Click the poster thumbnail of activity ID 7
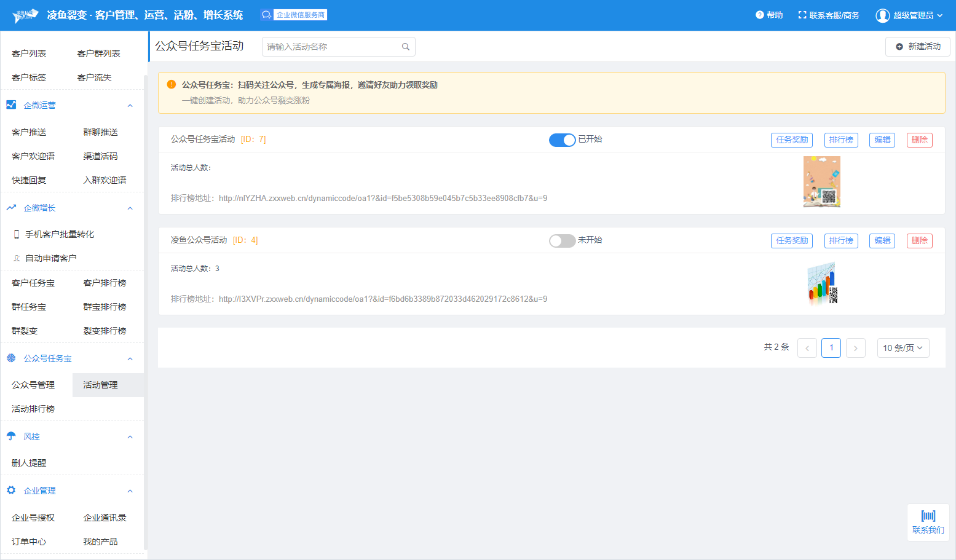The height and width of the screenshot is (560, 956). tap(821, 182)
